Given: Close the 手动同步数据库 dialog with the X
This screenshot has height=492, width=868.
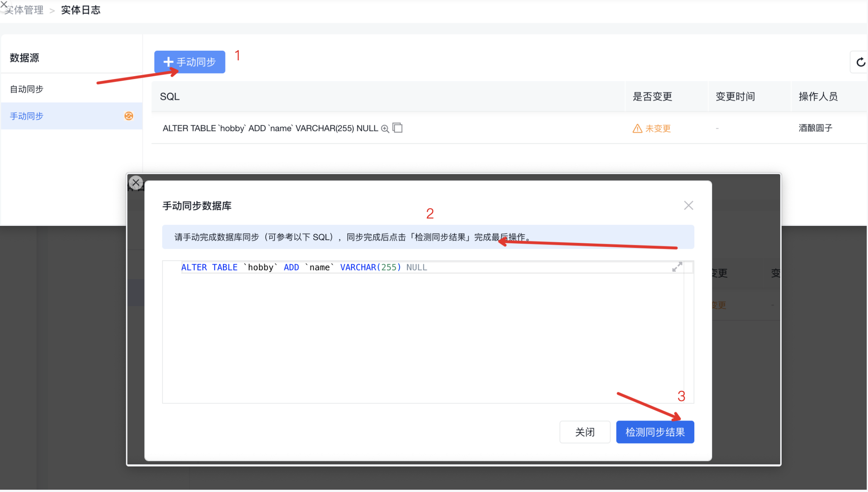Looking at the screenshot, I should pos(689,205).
